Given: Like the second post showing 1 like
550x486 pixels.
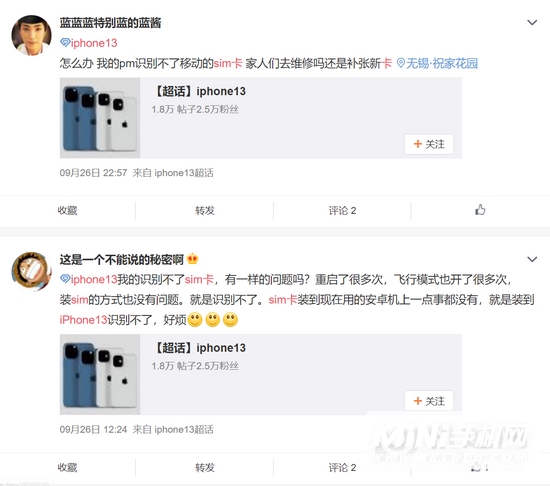Looking at the screenshot, I should pyautogui.click(x=479, y=467).
